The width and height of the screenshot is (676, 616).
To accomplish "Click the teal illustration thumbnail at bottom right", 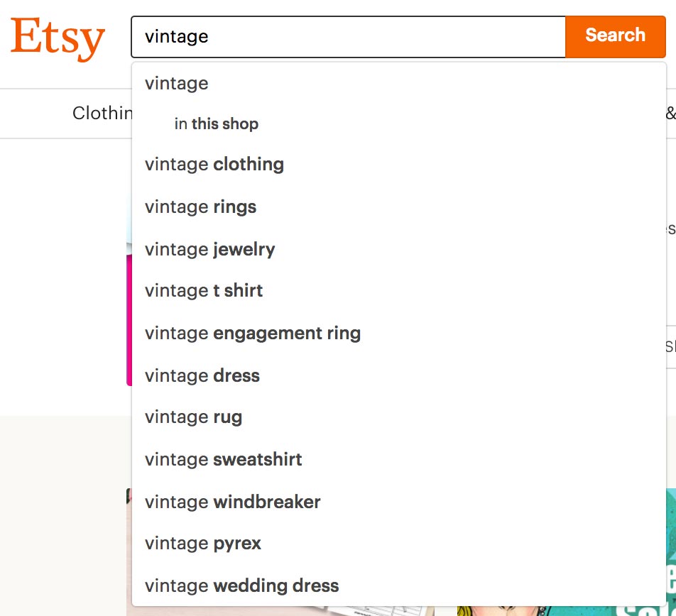I will tap(671, 551).
